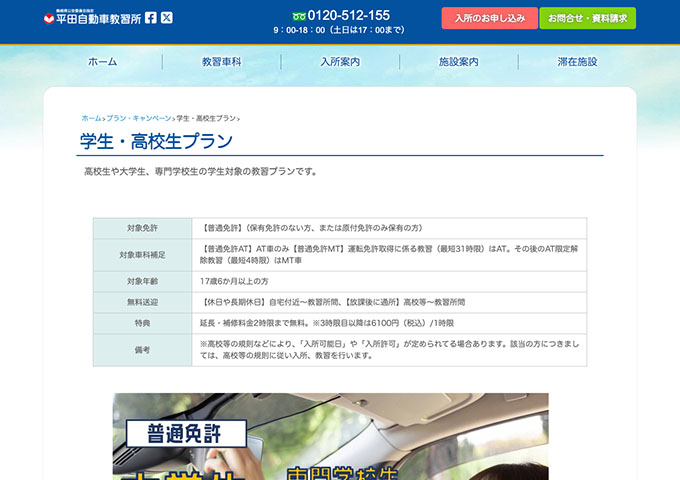
Task: Click the 学生・高校生プラン breadcrumb text
Action: [206, 118]
